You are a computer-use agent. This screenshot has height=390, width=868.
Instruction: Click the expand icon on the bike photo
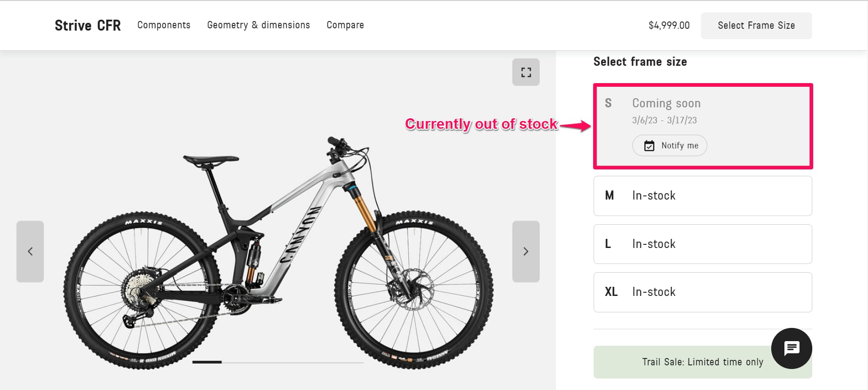[526, 72]
